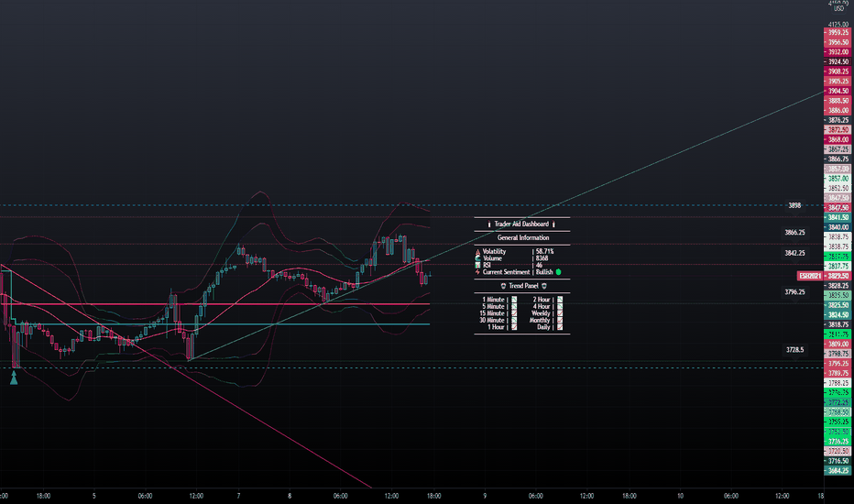The width and height of the screenshot is (854, 504).
Task: Click the 3904.50 price label on axis
Action: click(x=838, y=91)
